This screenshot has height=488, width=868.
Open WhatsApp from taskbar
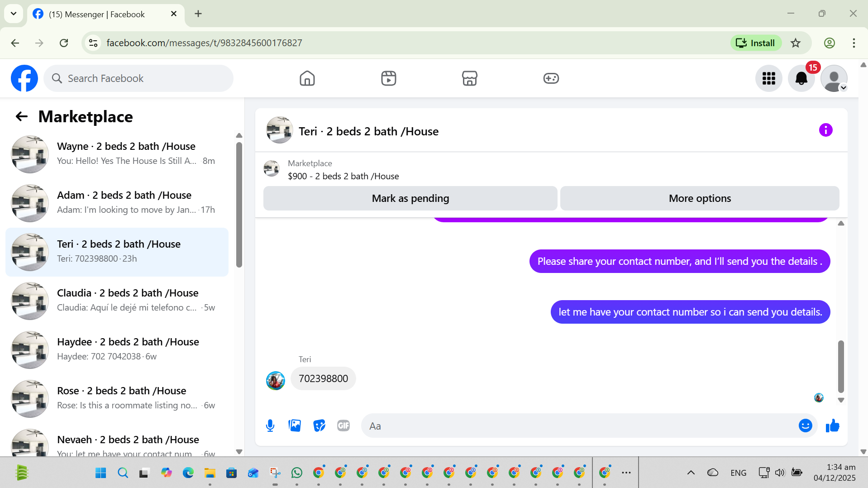(x=297, y=473)
